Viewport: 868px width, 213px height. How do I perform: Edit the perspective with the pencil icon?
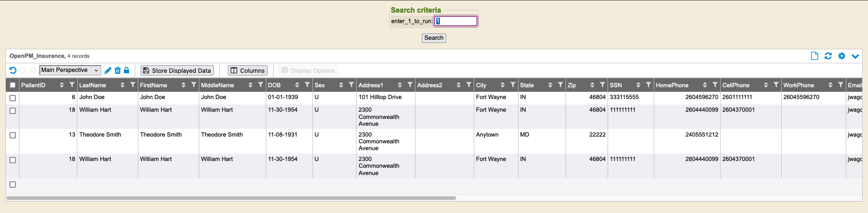click(x=108, y=71)
